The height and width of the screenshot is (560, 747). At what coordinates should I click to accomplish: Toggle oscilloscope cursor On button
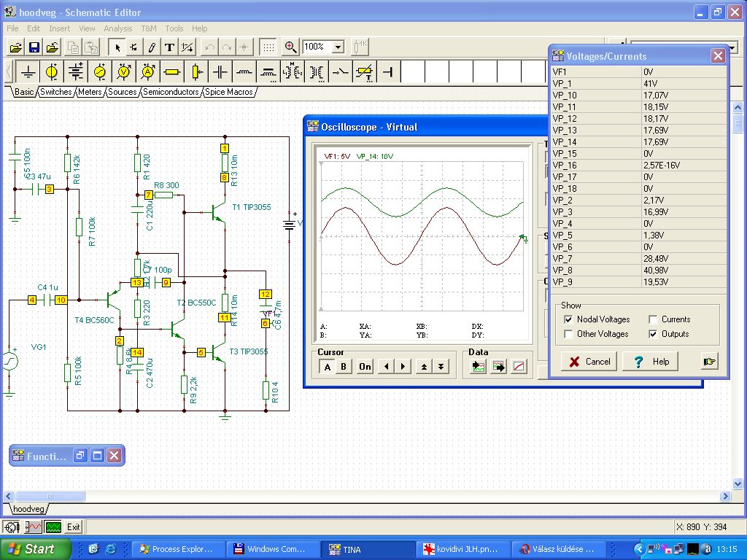tap(365, 367)
